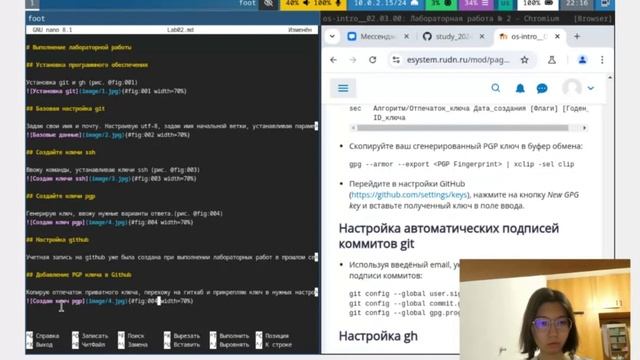
Task: Open the user avatar on page
Action: click(x=572, y=88)
